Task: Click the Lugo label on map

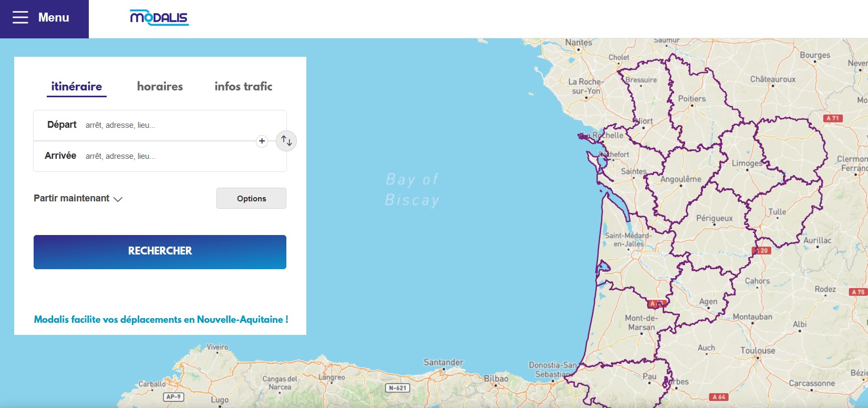Action: click(x=220, y=400)
